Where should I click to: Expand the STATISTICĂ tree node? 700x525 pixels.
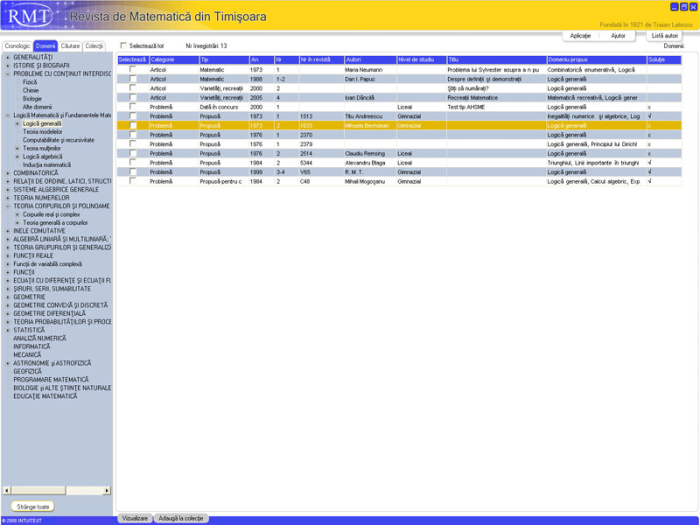coord(8,330)
